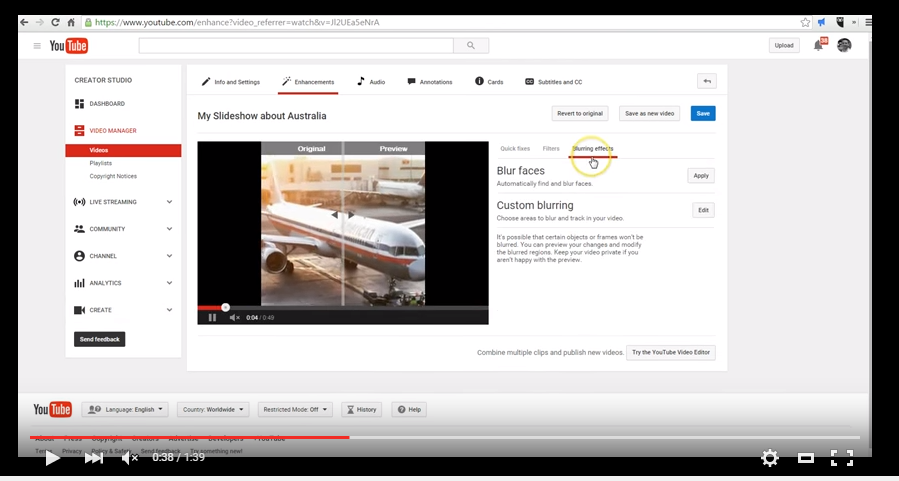This screenshot has height=481, width=899.
Task: Unmute the enhancement preview video
Action: pyautogui.click(x=234, y=317)
